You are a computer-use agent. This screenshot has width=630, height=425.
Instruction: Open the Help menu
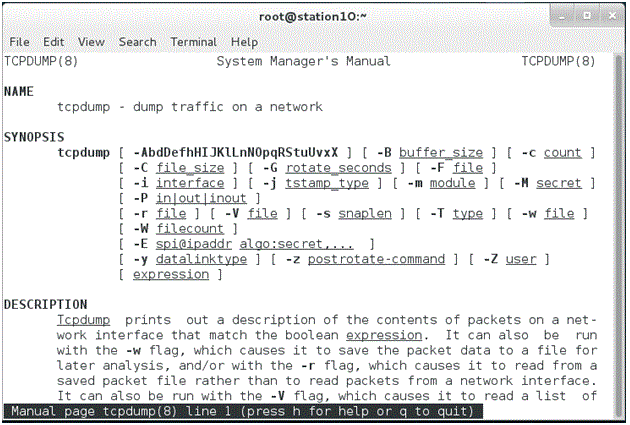[244, 42]
